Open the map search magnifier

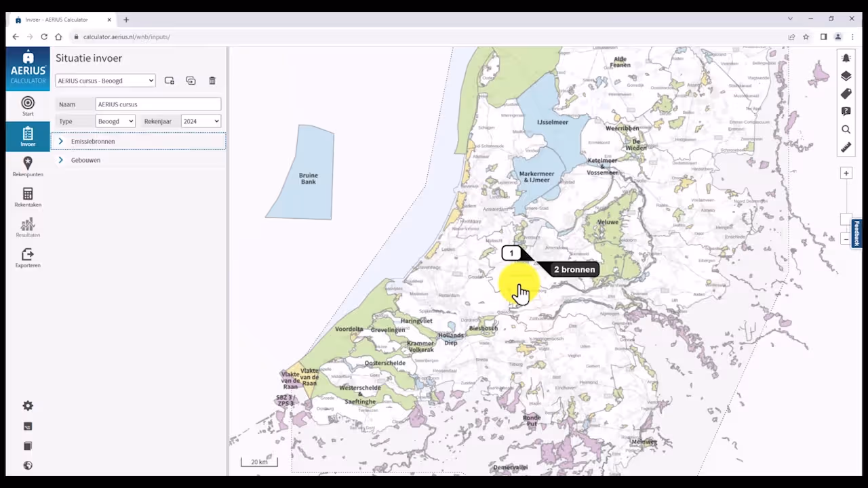(x=846, y=129)
